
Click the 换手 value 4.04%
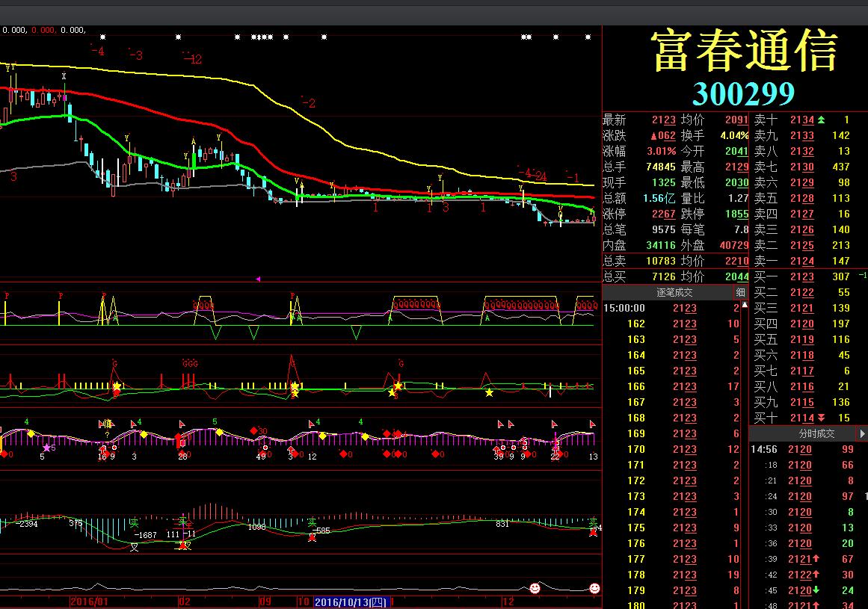pyautogui.click(x=734, y=135)
